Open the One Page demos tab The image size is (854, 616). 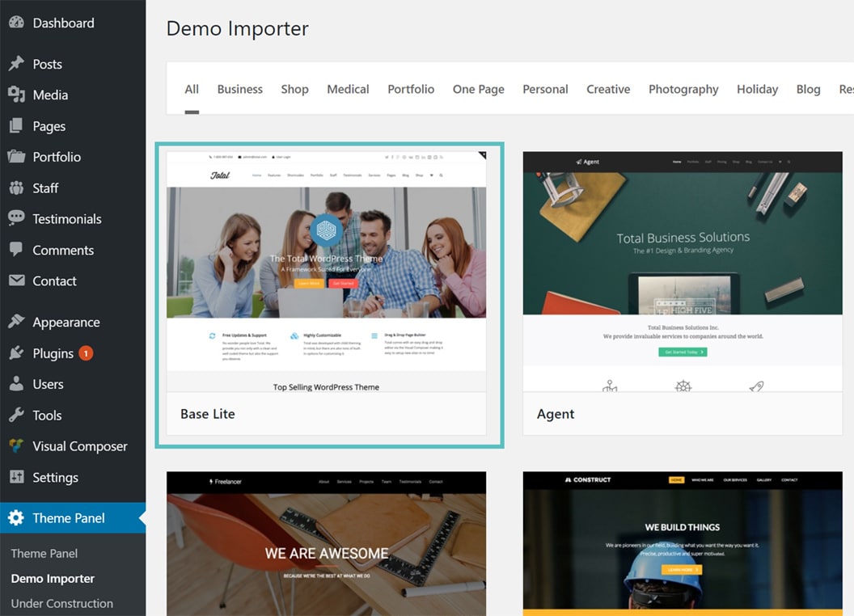[478, 89]
